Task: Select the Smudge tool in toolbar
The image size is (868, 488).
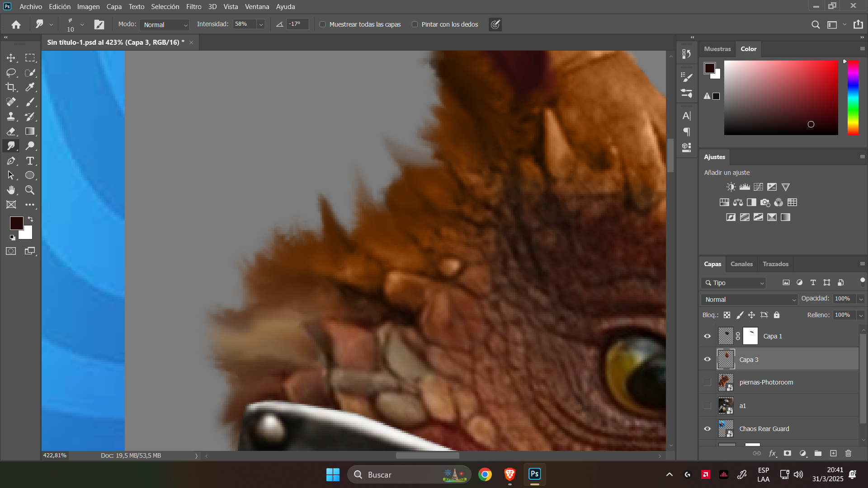Action: click(x=11, y=146)
